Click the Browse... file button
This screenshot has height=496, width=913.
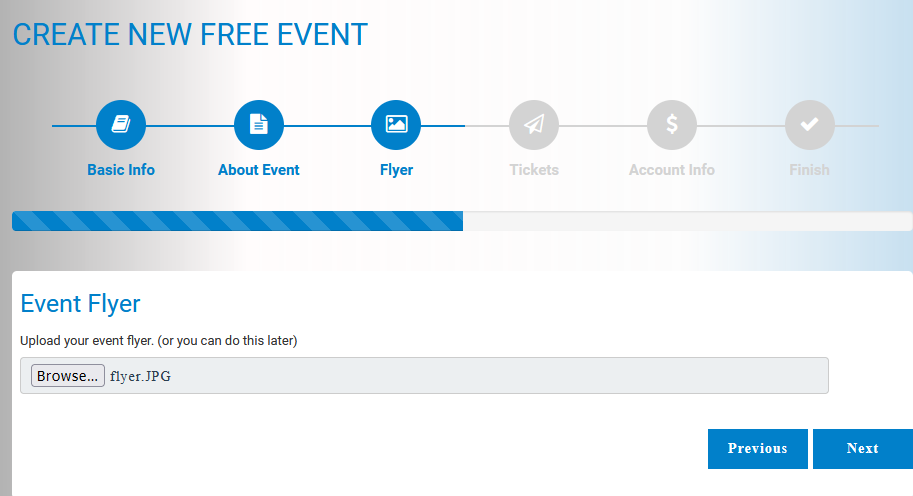(x=68, y=375)
